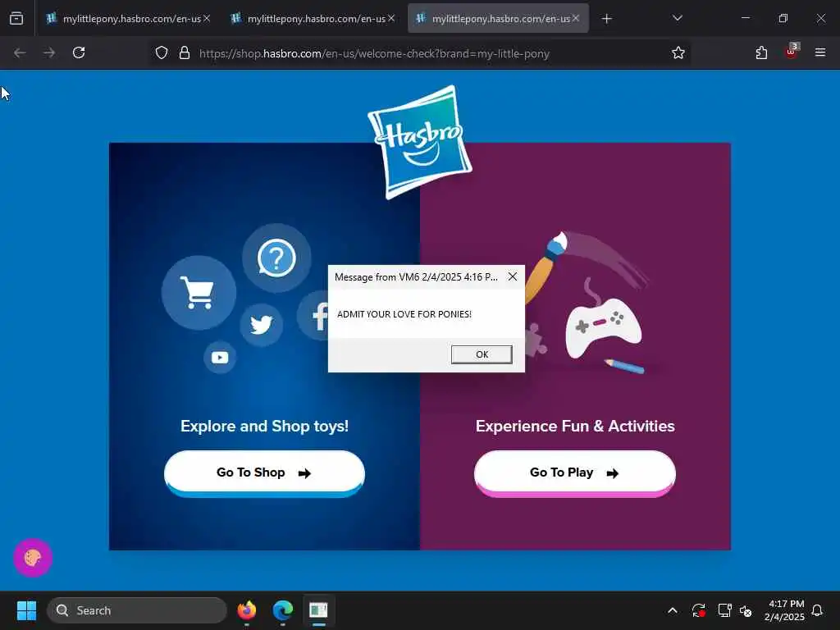Reload the current page
This screenshot has width=840, height=630.
[79, 52]
